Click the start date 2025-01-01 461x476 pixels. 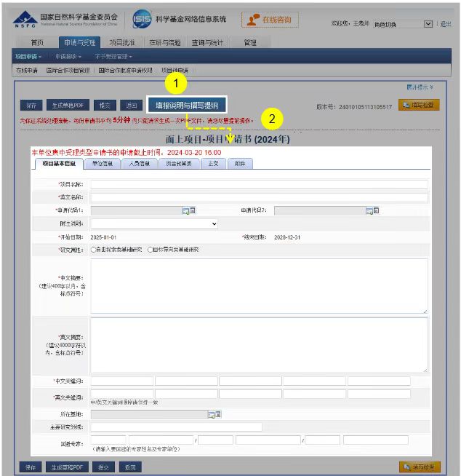103,237
